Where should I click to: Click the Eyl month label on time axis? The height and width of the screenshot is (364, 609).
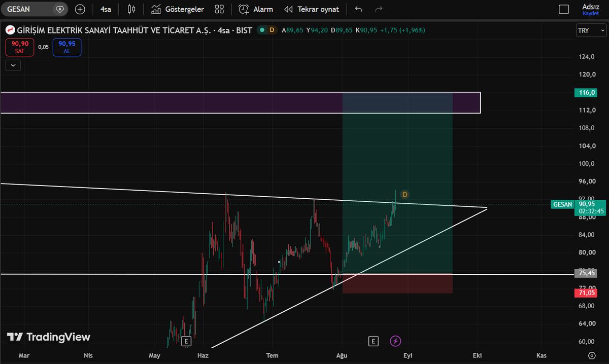[408, 355]
